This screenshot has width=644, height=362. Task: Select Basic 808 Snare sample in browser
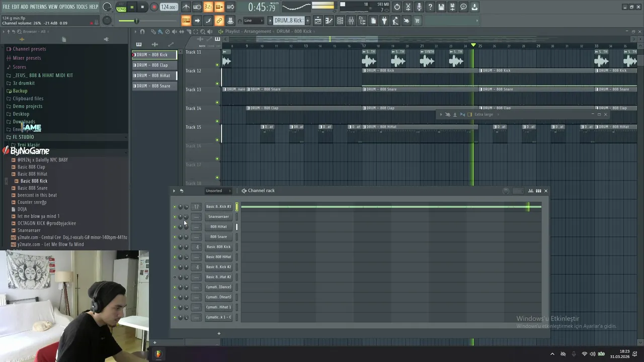(x=32, y=188)
